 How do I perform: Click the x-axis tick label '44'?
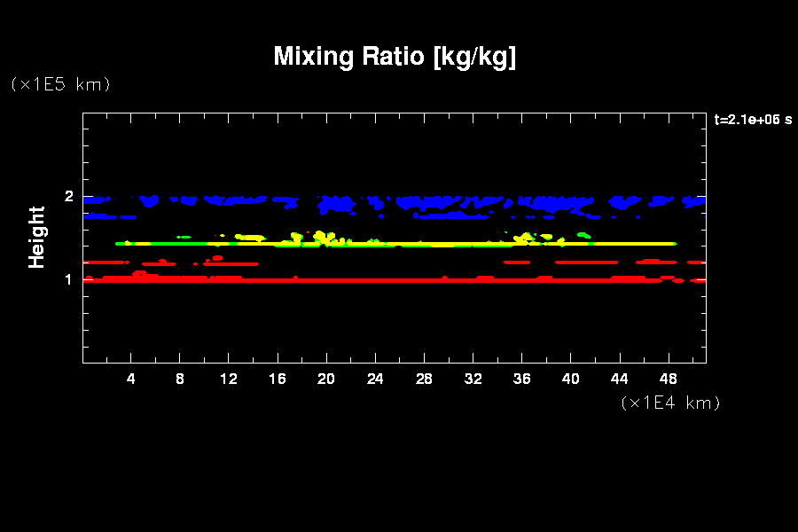(x=619, y=379)
